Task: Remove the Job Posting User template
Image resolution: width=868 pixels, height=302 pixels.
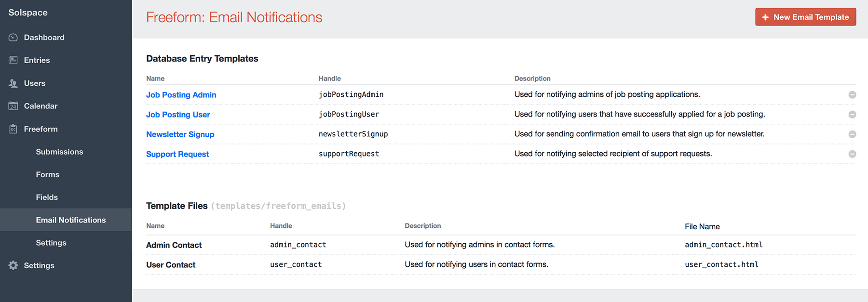Action: (852, 115)
